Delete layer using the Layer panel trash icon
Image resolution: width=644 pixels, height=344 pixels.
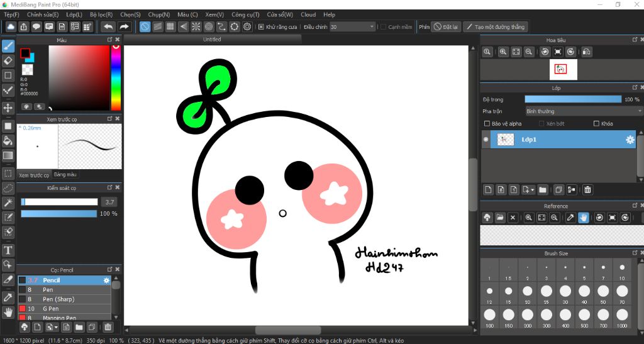[587, 189]
